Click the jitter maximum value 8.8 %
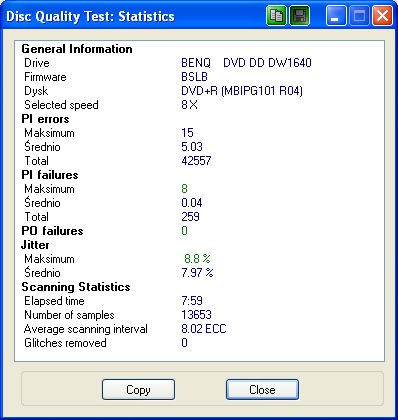Viewport: 398px width, 420px height. click(197, 259)
